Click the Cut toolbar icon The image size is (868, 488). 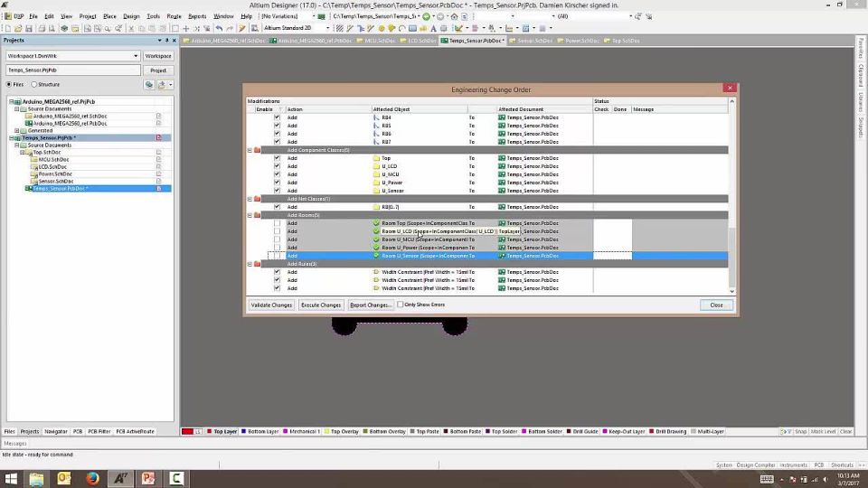tap(131, 28)
